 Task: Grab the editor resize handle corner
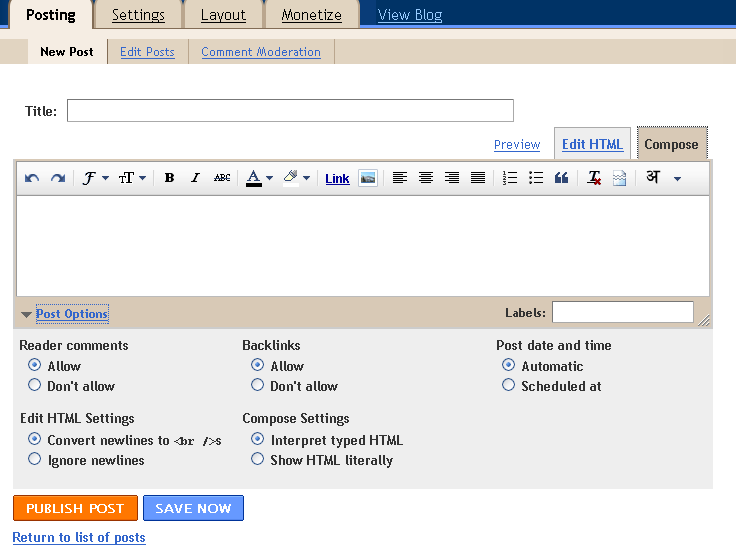coord(703,320)
